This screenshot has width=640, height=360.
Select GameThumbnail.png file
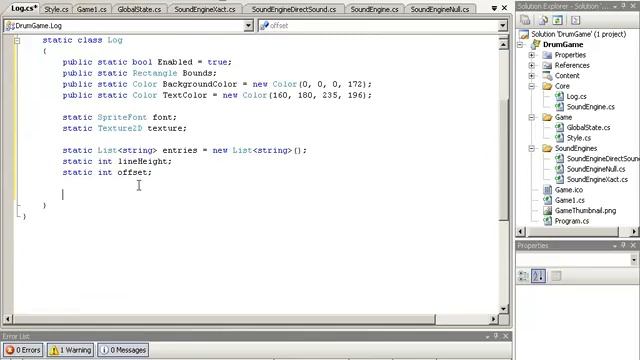point(585,211)
